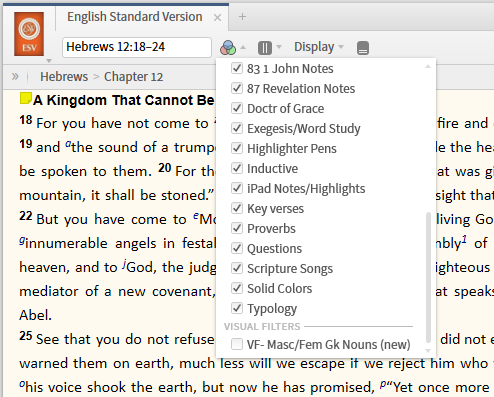Open a new tab with plus button
The height and width of the screenshot is (397, 494).
click(x=242, y=16)
